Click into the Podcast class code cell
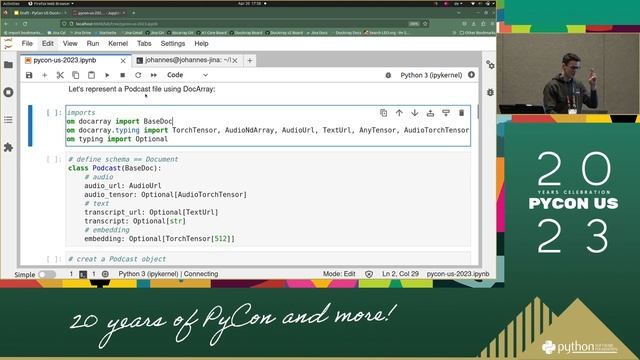 tap(268, 199)
